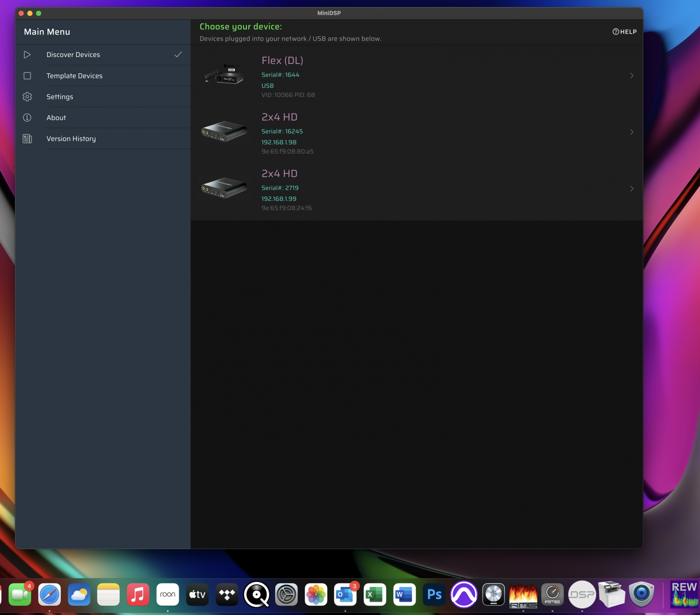Click the Settings gear icon in sidebar
Image resolution: width=700 pixels, height=615 pixels.
(x=27, y=97)
